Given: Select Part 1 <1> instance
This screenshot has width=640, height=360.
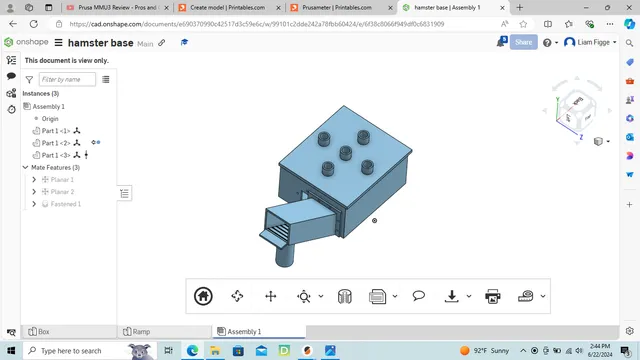Looking at the screenshot, I should (56, 131).
